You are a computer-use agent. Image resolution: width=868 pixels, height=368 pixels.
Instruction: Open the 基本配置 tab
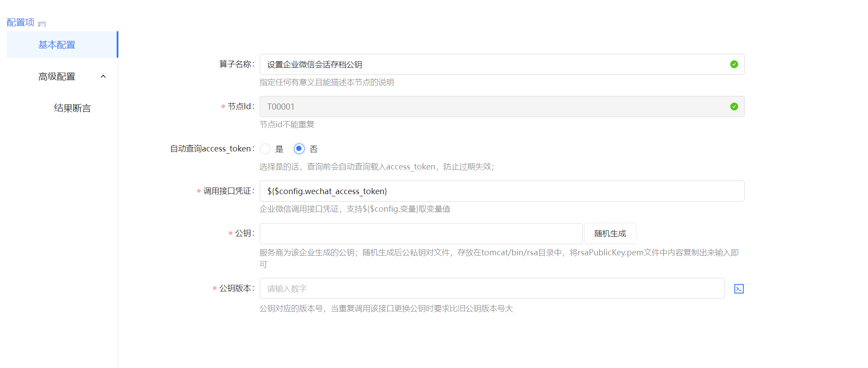pos(57,45)
